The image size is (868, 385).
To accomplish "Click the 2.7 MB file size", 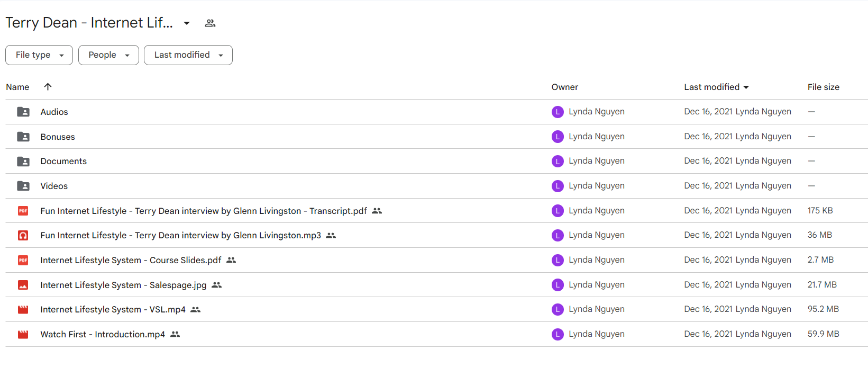I will click(x=820, y=259).
